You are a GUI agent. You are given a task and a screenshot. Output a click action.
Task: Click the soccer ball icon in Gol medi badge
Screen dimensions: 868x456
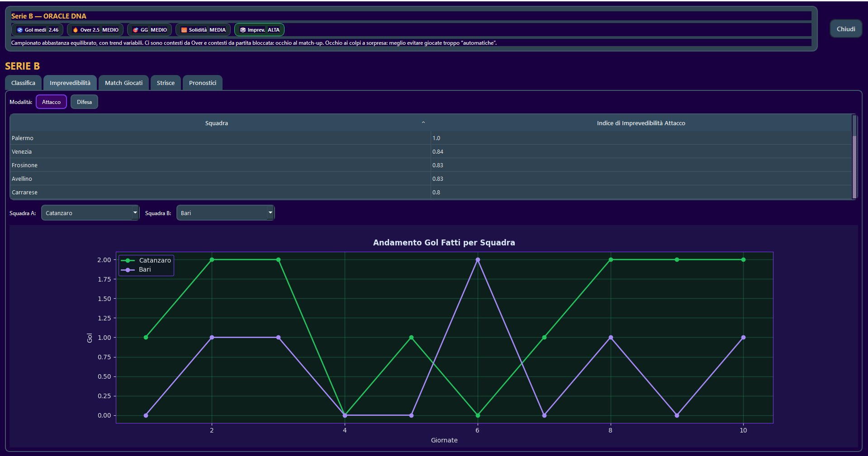pyautogui.click(x=20, y=30)
